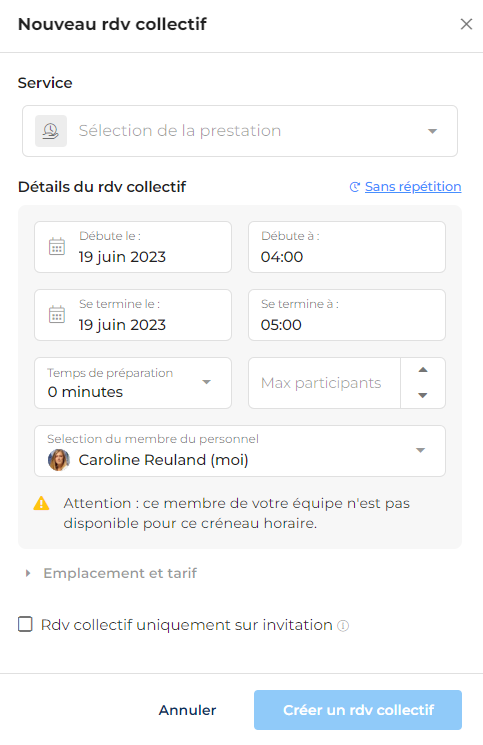Click Caroline Reuland's avatar photo

pos(58,460)
